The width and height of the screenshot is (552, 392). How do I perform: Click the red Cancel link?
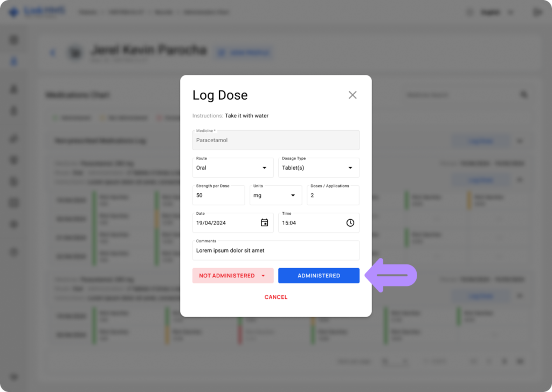point(275,297)
